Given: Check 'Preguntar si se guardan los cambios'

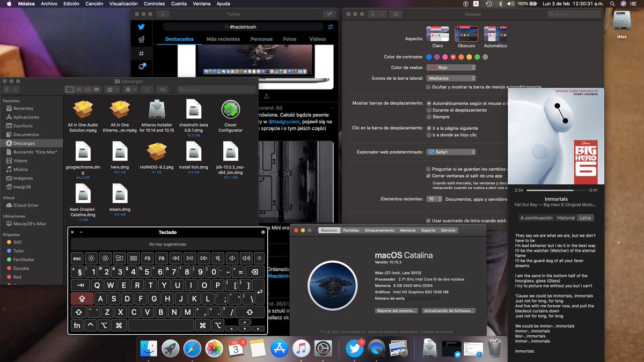Looking at the screenshot, I should 428,169.
